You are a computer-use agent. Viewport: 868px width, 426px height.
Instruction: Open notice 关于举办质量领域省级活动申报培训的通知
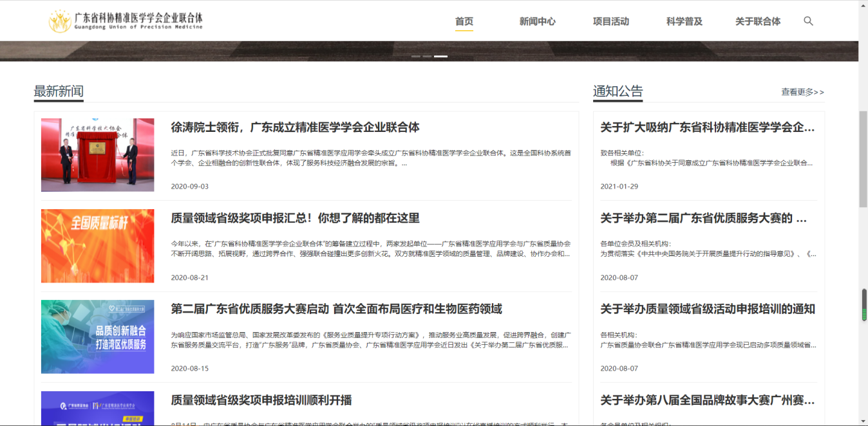pos(708,309)
